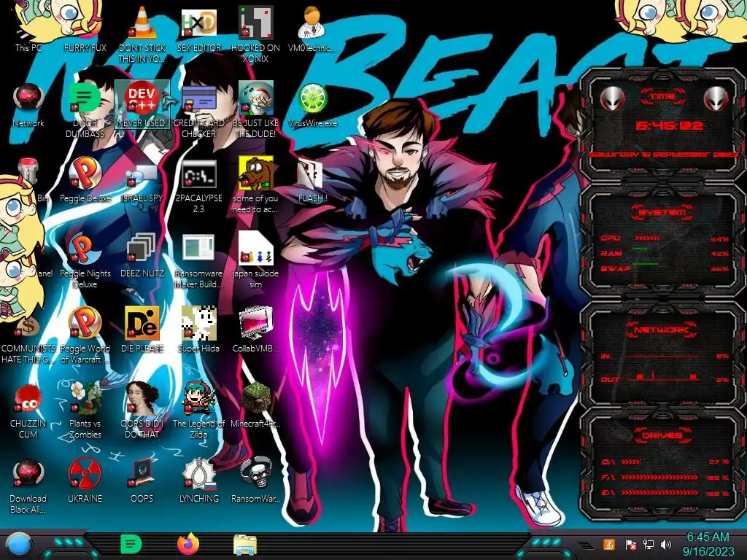
Task: Open the CollabVMB desktop icon
Action: tap(255, 330)
